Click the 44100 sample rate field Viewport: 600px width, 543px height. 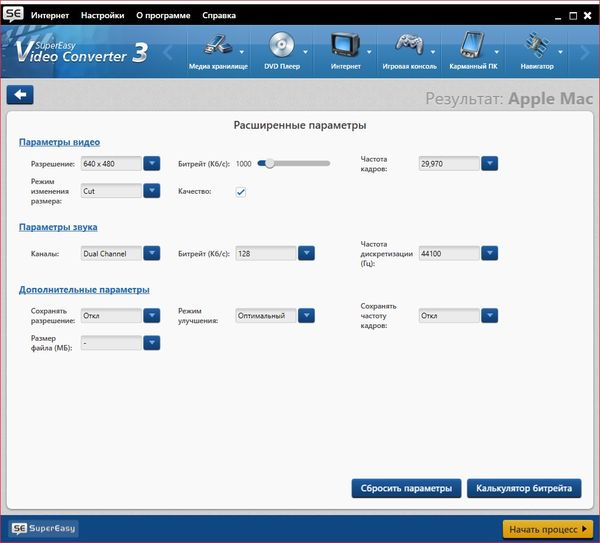[x=449, y=253]
